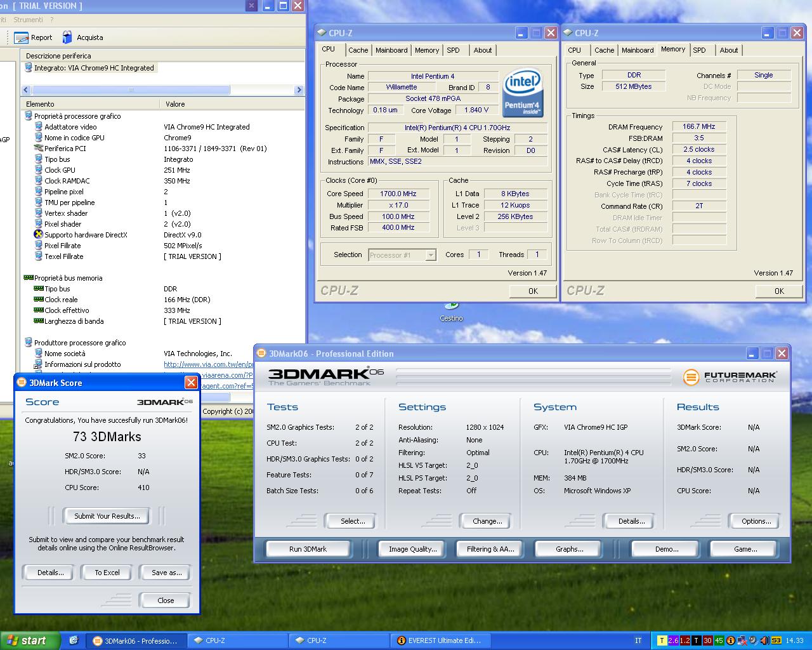Click the Supporto hardware DirectX icon

39,235
